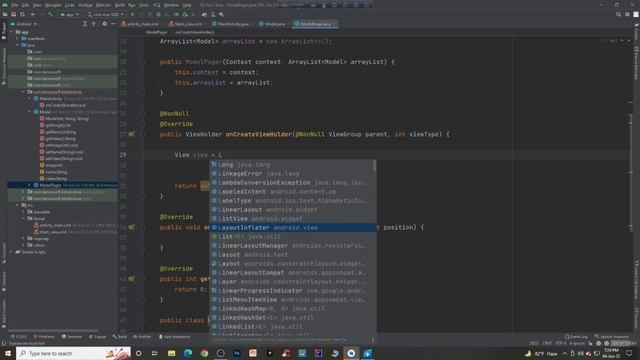
Task: Open the device selector dropdown
Action: coord(105,14)
